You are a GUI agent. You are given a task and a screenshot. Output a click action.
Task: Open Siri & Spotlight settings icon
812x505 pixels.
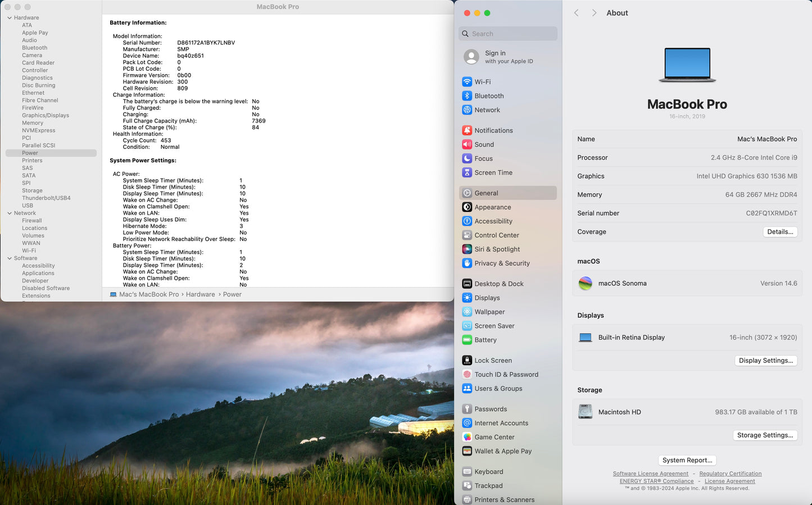pyautogui.click(x=467, y=249)
